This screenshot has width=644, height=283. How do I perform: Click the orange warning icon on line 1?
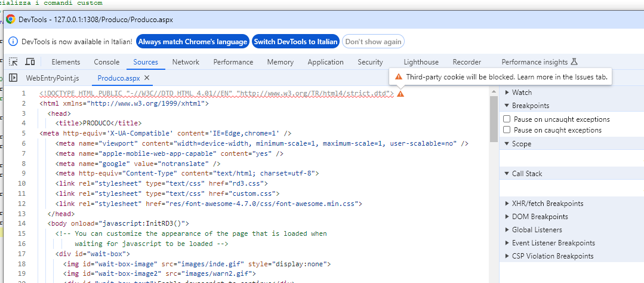pos(400,94)
